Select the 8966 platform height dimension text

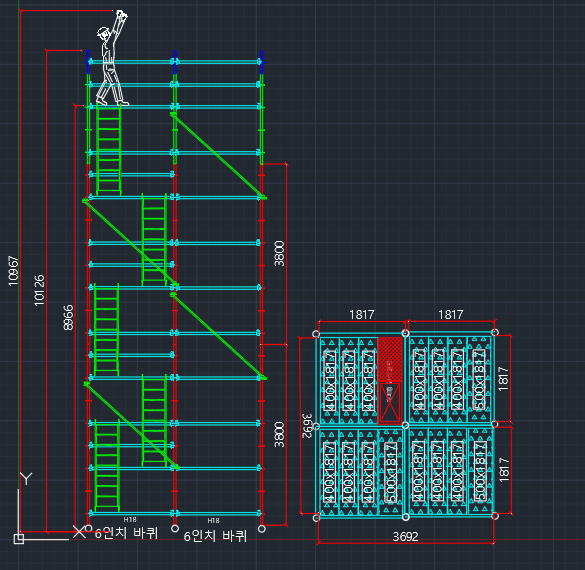point(68,317)
